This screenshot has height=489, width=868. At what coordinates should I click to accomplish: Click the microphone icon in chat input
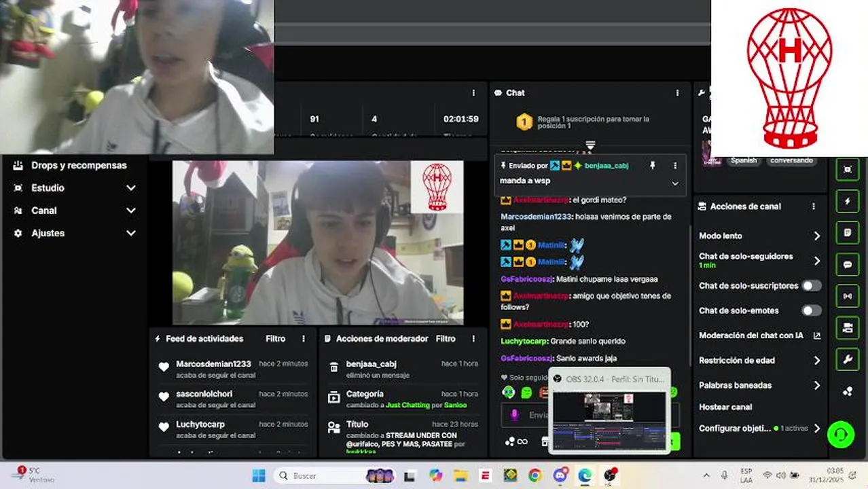coord(515,414)
